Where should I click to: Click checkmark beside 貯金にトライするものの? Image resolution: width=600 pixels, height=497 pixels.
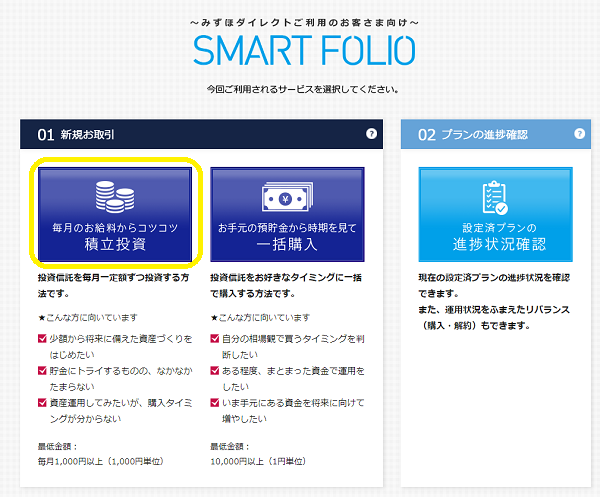coord(42,371)
